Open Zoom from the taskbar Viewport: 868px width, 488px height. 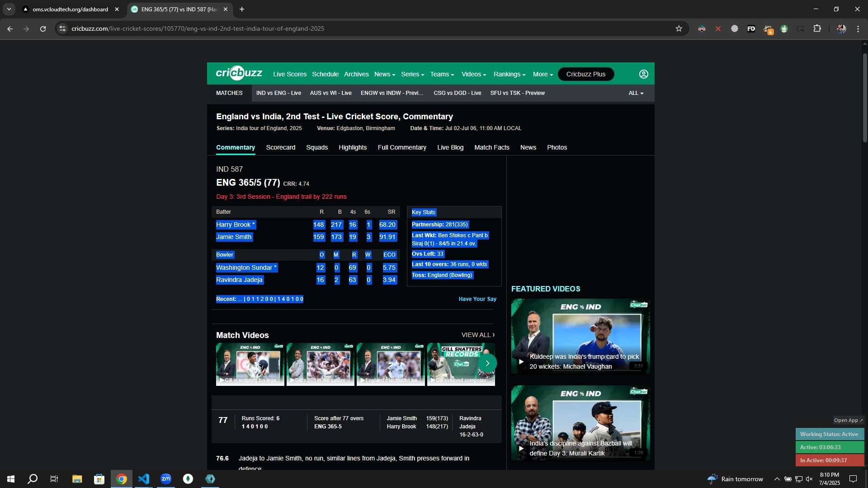pos(166,479)
